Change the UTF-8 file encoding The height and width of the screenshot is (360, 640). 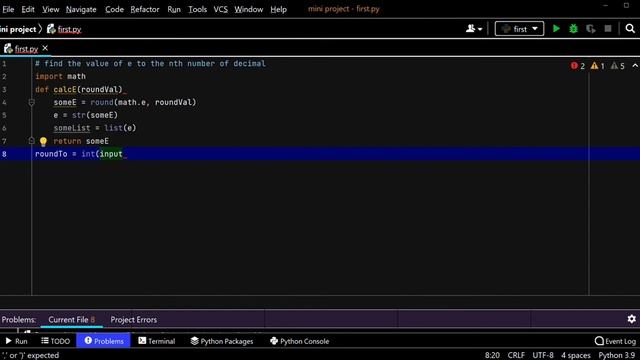[x=543, y=355]
